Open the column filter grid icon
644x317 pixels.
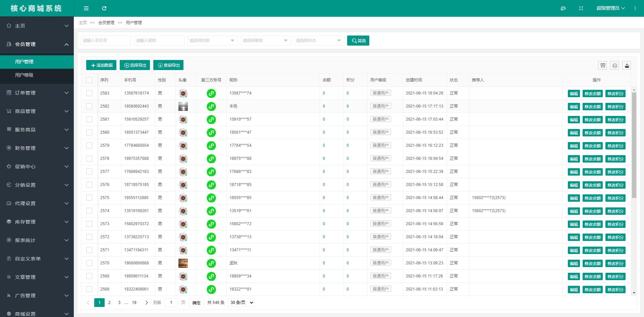coord(603,65)
